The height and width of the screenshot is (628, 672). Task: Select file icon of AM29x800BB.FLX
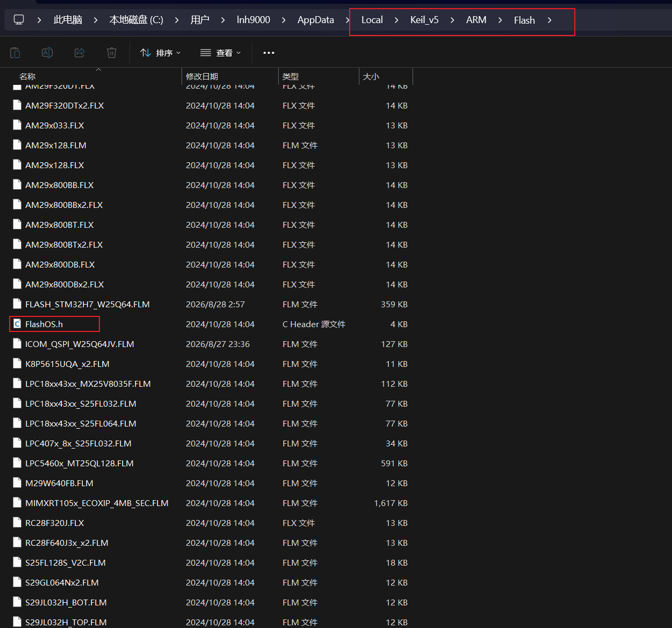coord(17,185)
